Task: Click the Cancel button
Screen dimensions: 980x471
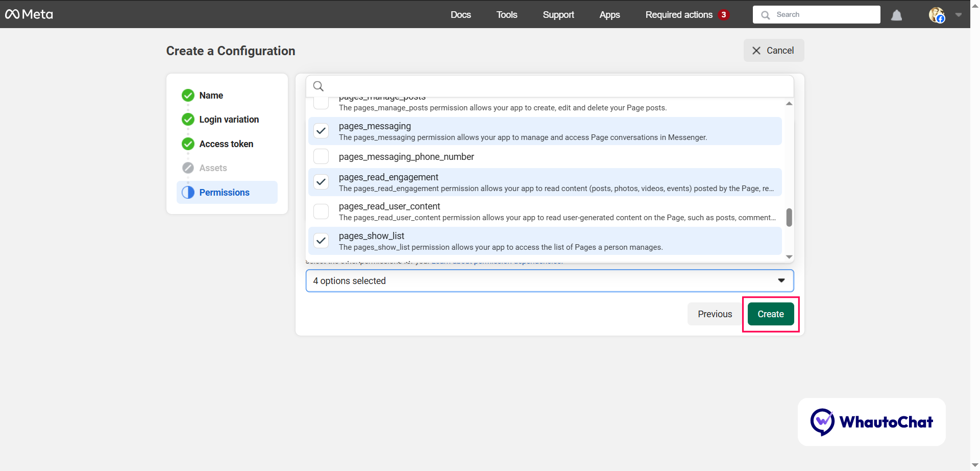Action: click(773, 51)
